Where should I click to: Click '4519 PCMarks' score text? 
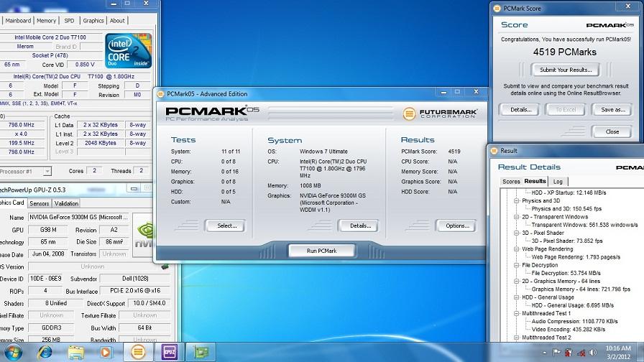(565, 52)
